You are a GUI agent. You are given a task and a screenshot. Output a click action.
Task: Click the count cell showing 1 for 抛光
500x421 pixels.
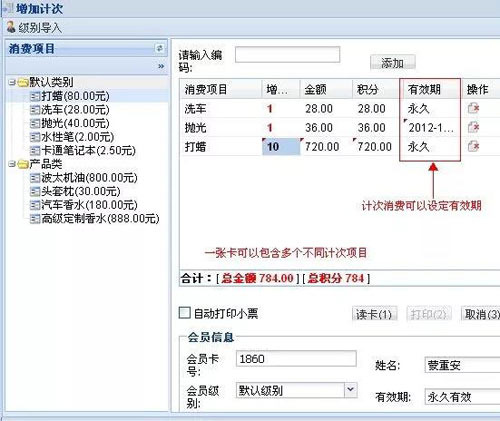[281, 128]
